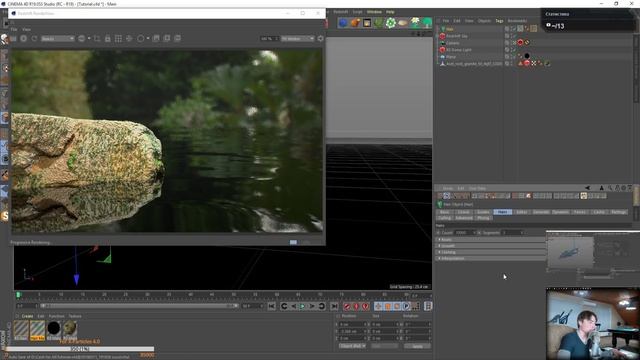Click grid icon in RenderView toolbar

(x=118, y=38)
